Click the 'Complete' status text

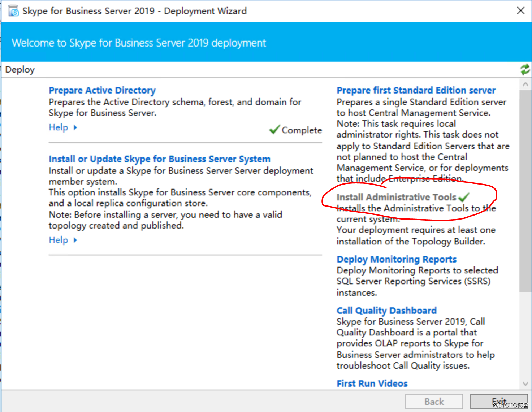click(x=302, y=130)
